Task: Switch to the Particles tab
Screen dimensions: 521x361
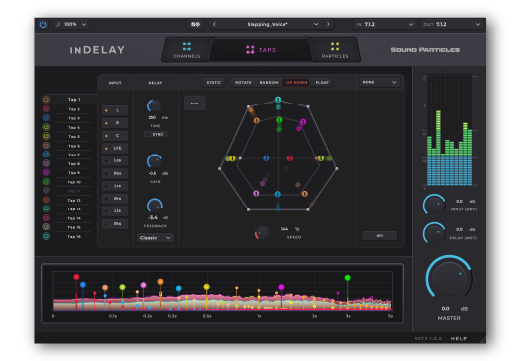Action: (335, 50)
